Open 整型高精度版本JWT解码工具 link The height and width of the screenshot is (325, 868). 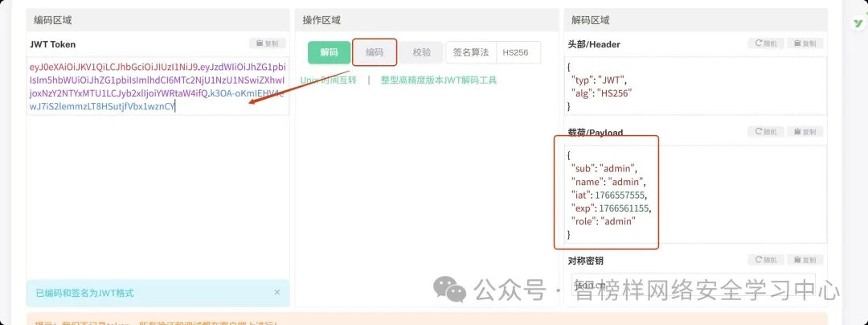click(x=439, y=80)
